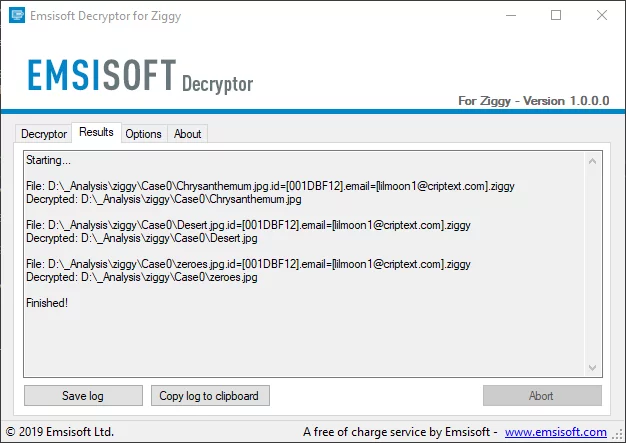Click the Chrysanthemum.jpg encrypted File line
Screen dimensions: 626x443
[270, 186]
